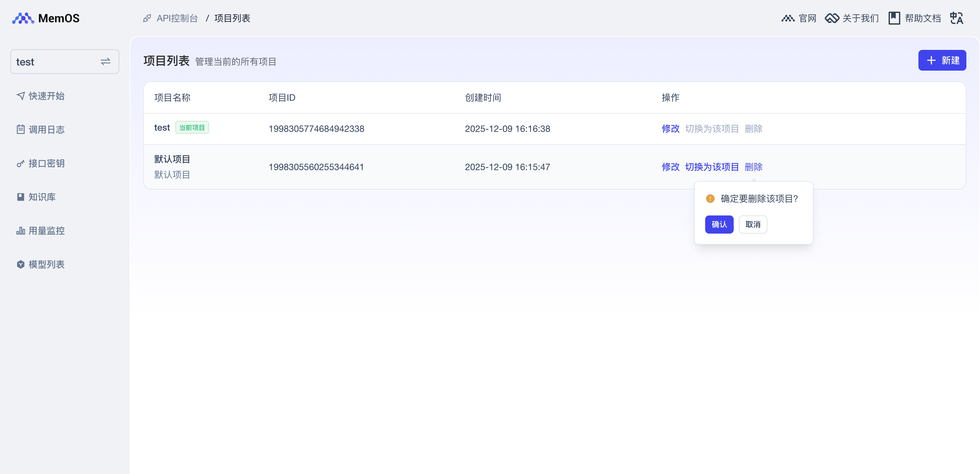Viewport: 980px width, 474px height.
Task: Click the 帮助文档 bookmark icon
Action: pos(894,18)
